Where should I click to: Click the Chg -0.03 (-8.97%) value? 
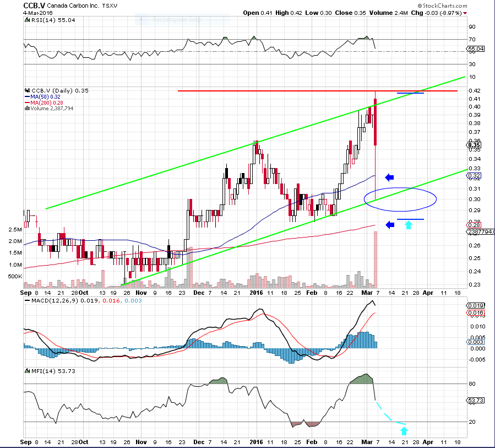(x=436, y=13)
